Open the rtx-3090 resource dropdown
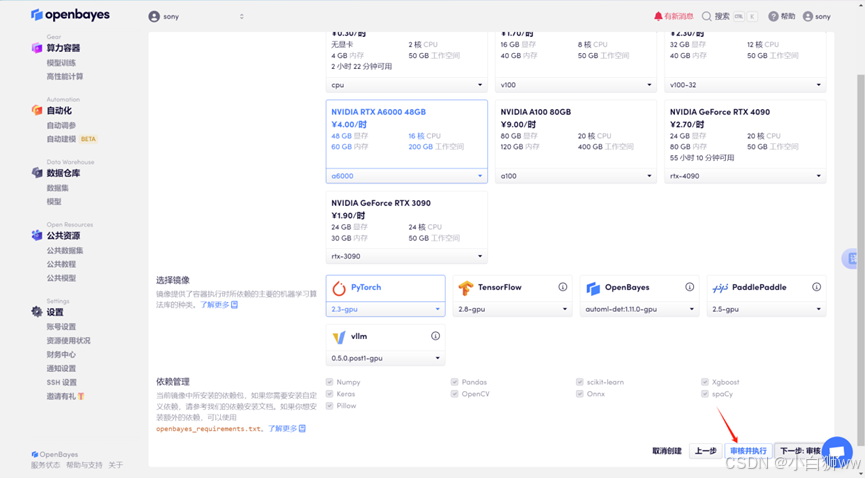The width and height of the screenshot is (865, 478). click(x=407, y=256)
